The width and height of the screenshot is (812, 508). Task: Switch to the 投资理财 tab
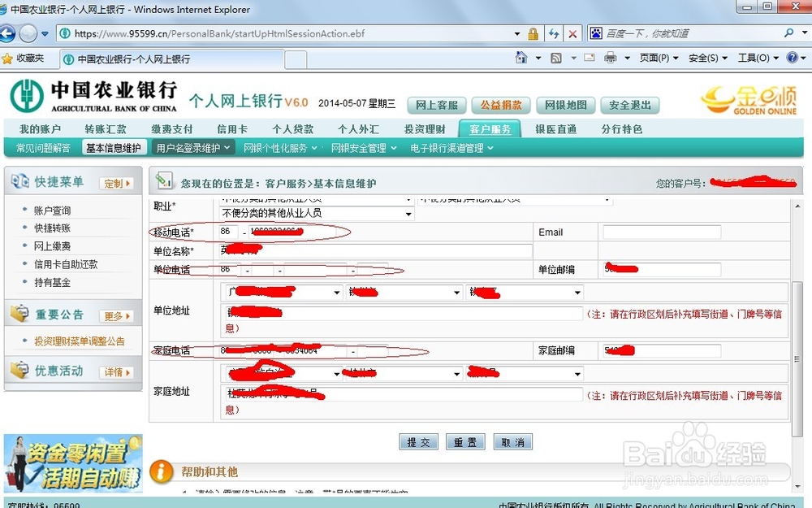pyautogui.click(x=424, y=128)
